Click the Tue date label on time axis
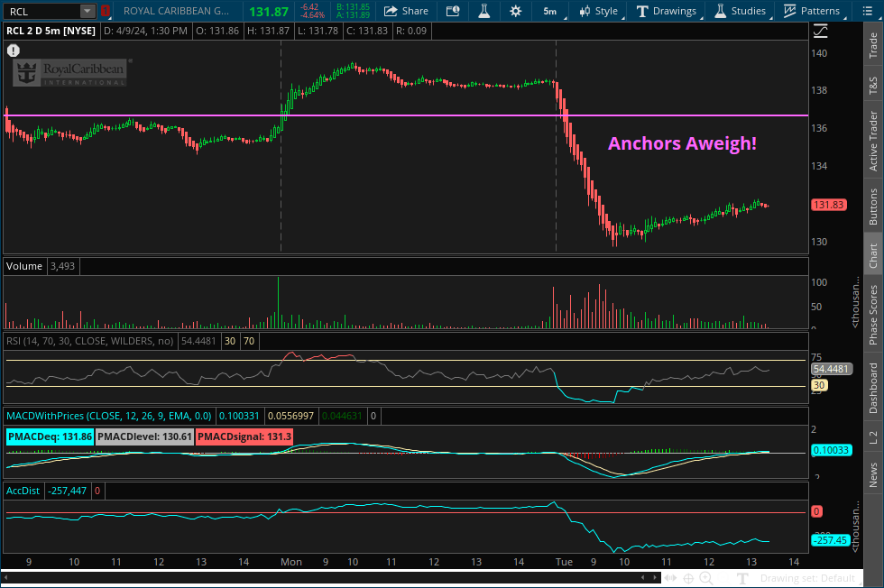Viewport: 884px width, 588px height. 565,562
